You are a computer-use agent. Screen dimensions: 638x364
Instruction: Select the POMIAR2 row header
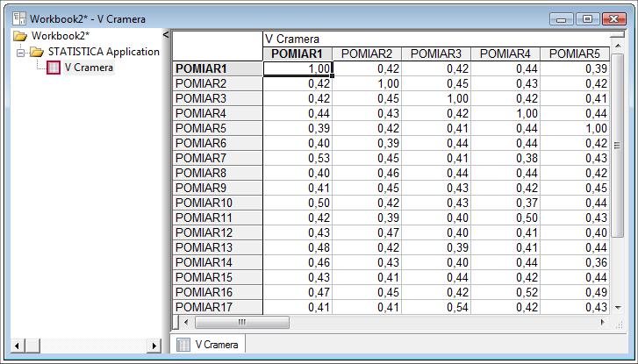click(x=218, y=84)
